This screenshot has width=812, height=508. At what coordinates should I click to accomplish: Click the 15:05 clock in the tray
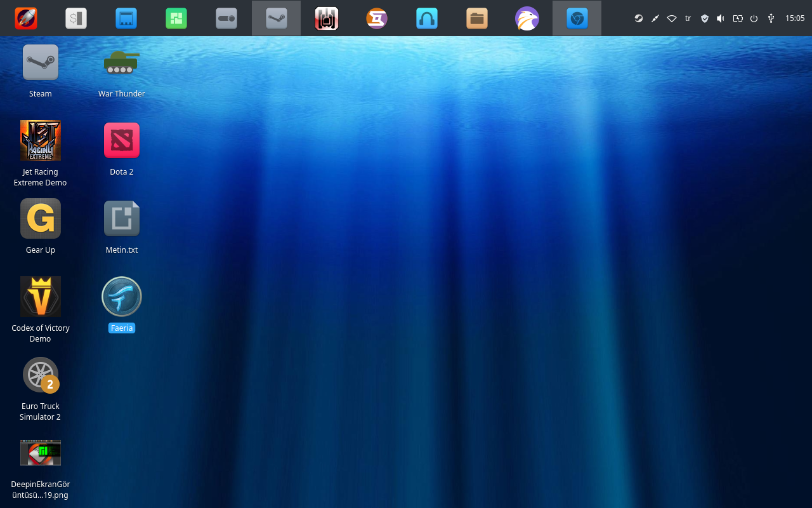[x=795, y=18]
